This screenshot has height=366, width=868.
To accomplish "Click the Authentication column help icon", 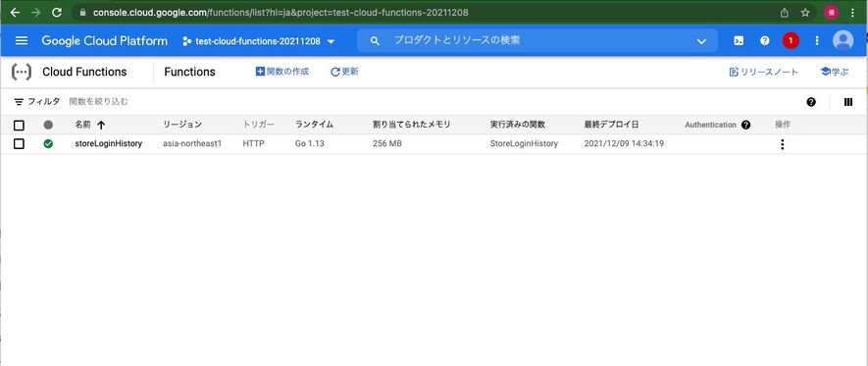I will (x=745, y=126).
